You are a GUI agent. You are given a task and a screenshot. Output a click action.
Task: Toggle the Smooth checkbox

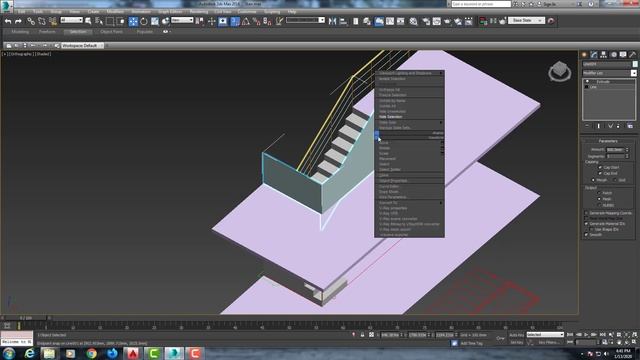(587, 235)
